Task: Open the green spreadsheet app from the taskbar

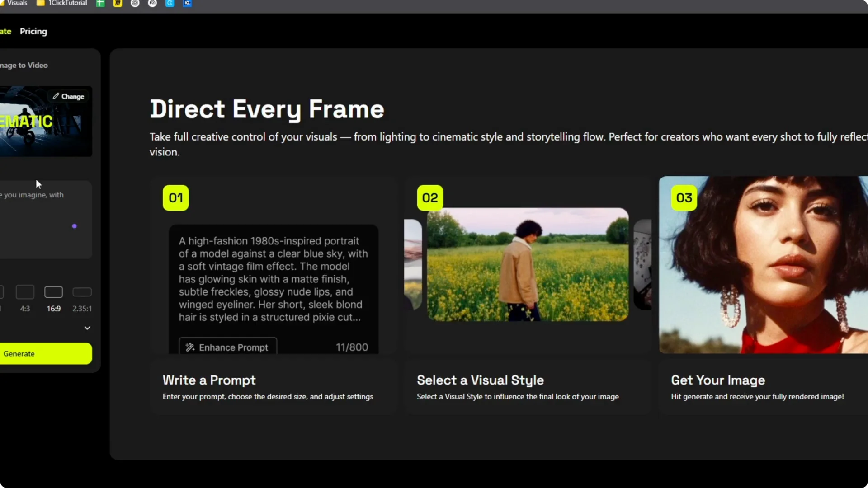Action: [100, 3]
